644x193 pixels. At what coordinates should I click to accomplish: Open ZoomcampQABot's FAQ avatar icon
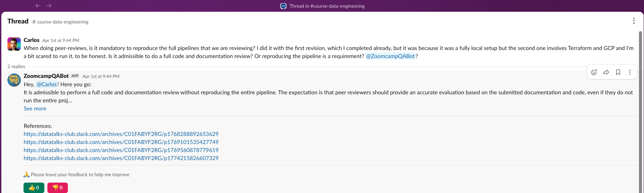click(14, 80)
